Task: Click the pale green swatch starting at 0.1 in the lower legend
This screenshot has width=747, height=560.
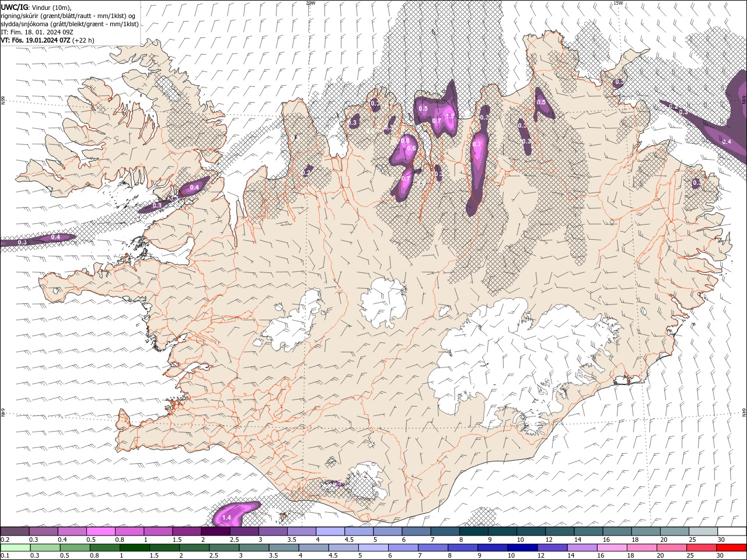Action: tap(15, 548)
